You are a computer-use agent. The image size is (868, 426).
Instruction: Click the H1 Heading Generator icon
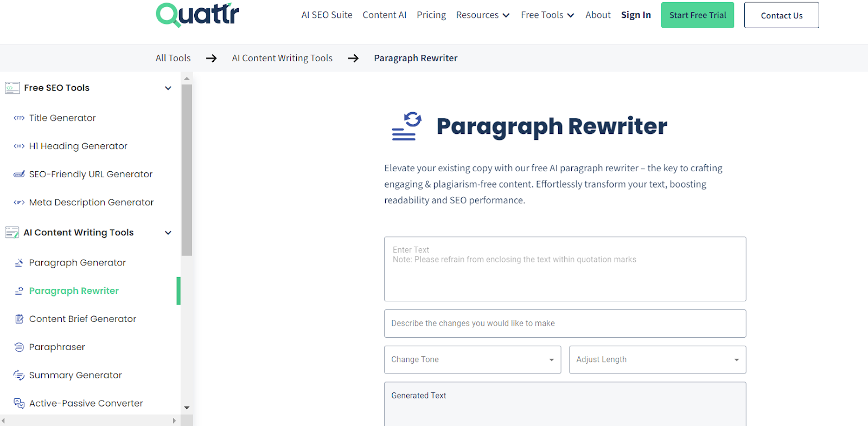pos(19,146)
